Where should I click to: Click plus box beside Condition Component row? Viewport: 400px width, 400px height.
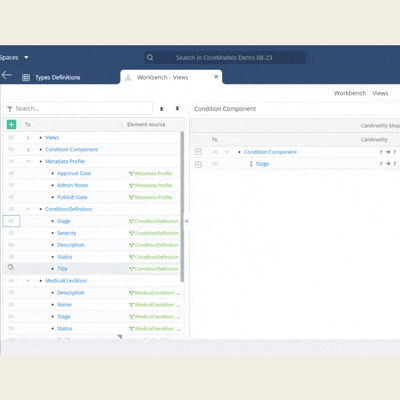pos(198,152)
